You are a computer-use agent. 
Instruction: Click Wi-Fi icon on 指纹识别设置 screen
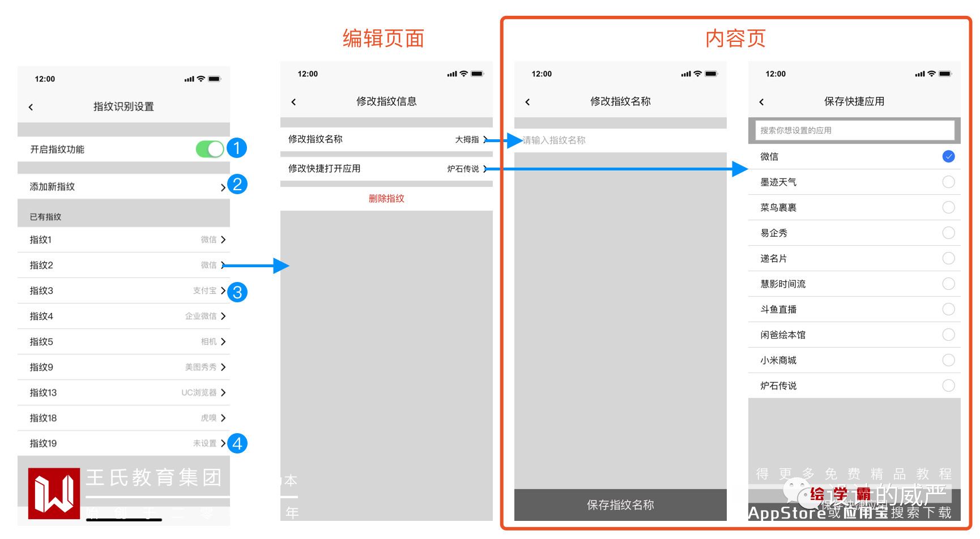tap(201, 79)
